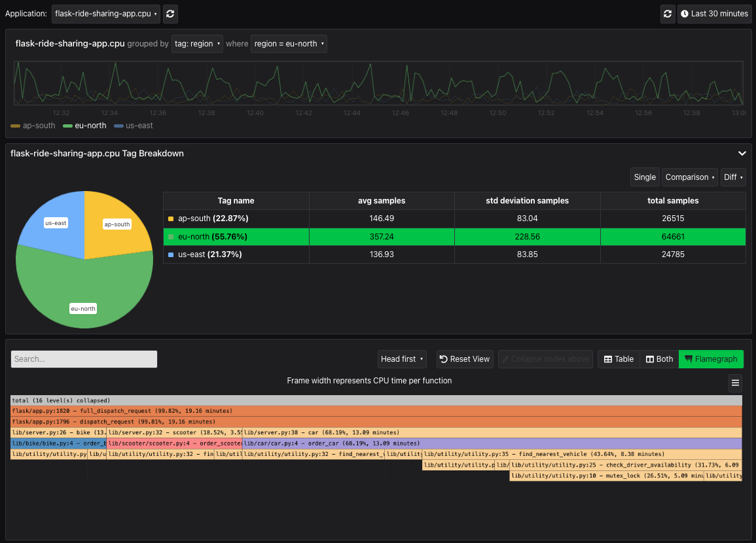Open the hamburger menu above the flamegraph
This screenshot has height=543, width=756.
pos(735,383)
